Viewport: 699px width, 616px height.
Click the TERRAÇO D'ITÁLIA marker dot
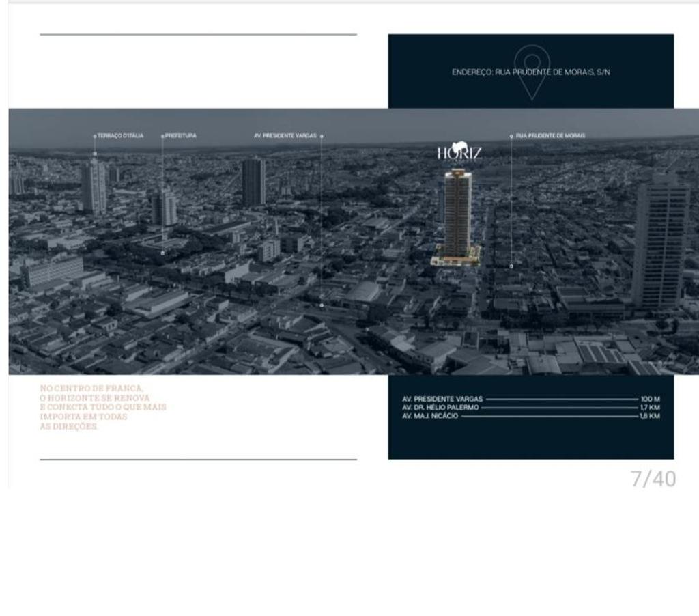[95, 135]
